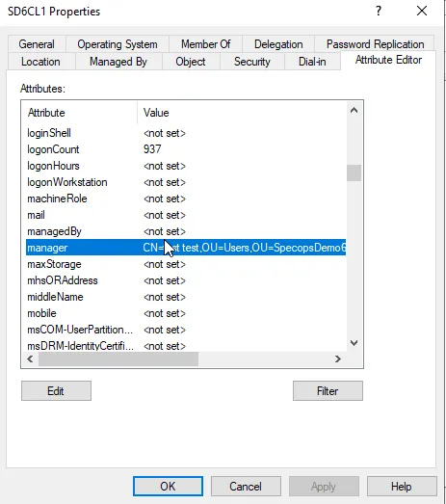446x504 pixels.
Task: Open the Password Replication tab
Action: click(x=375, y=44)
